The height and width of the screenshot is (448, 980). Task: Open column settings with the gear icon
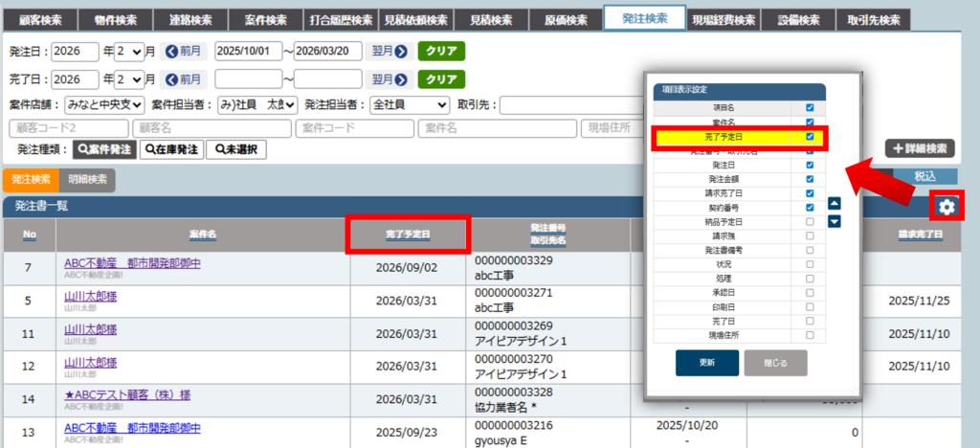[946, 208]
